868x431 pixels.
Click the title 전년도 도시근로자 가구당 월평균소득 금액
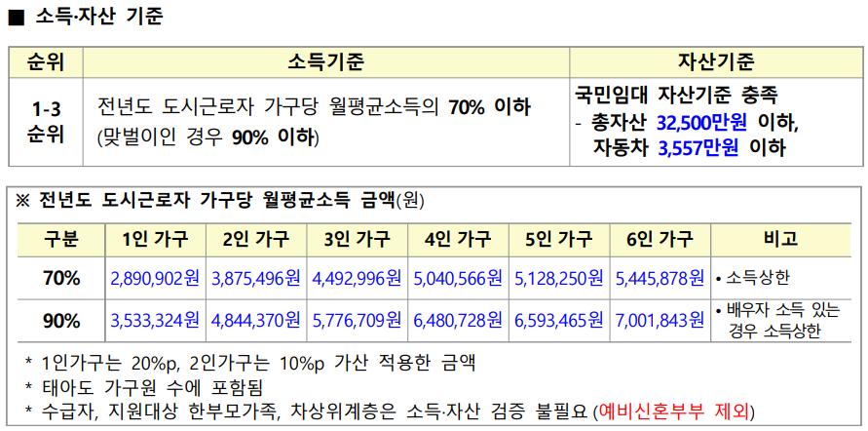point(216,201)
